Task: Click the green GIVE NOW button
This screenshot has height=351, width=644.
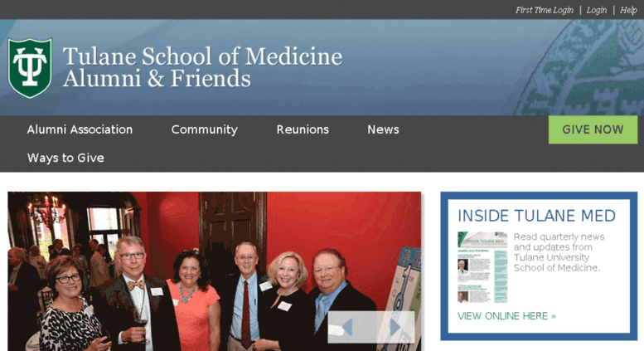Action: [593, 129]
